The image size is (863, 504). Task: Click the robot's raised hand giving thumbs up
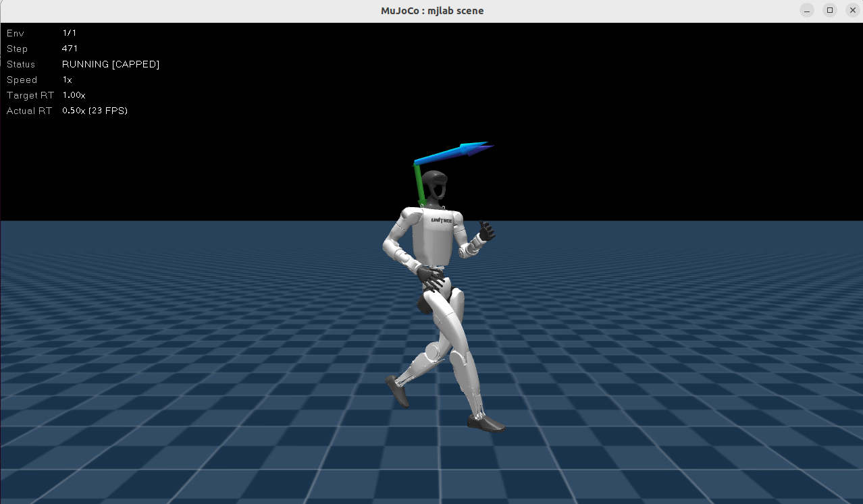pos(486,231)
